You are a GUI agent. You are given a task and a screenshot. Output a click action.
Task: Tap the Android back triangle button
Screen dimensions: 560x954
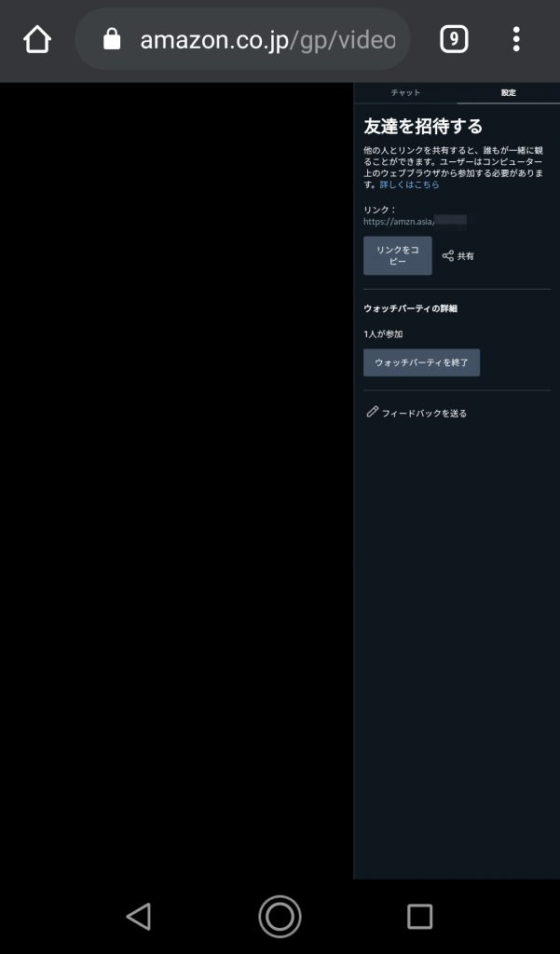point(139,917)
